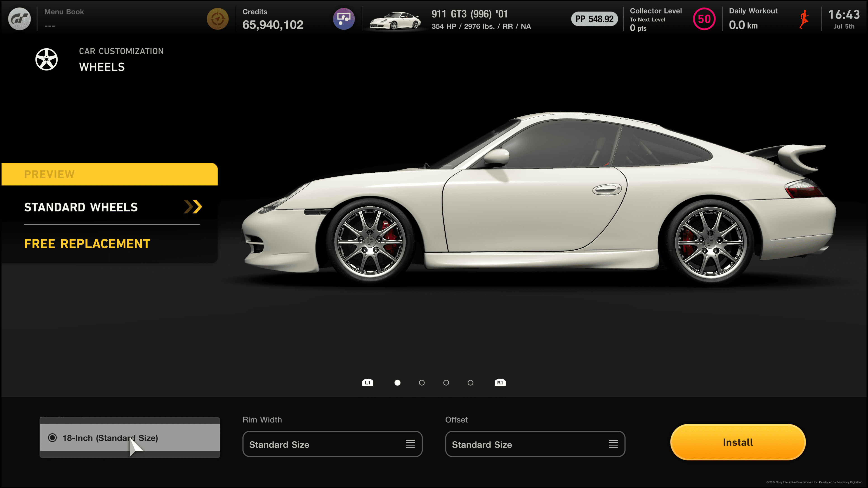Open the Menu Book compass icon
This screenshot has height=488, width=868.
click(218, 19)
